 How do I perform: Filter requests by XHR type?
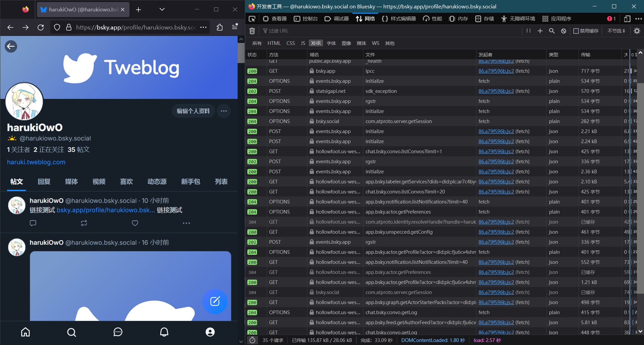pos(315,43)
